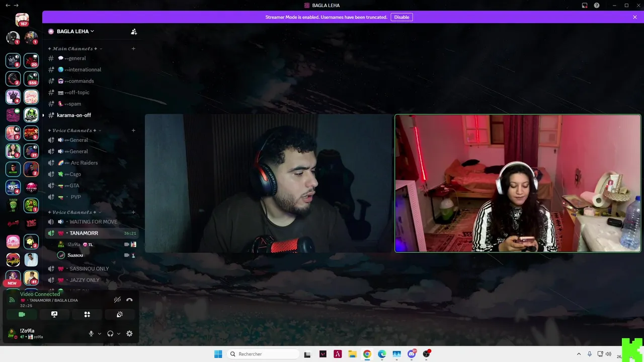Open Help icon in title bar

597,6
